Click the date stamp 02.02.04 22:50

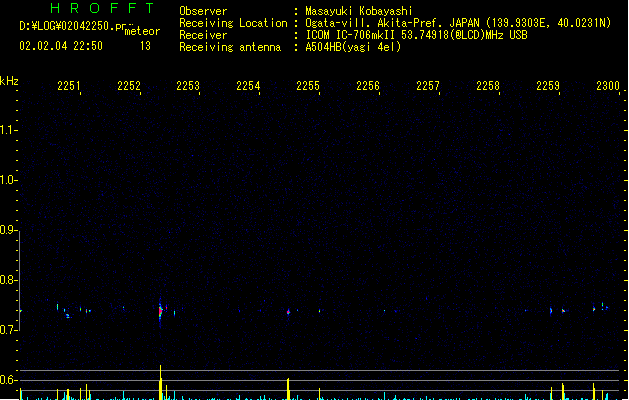61,46
